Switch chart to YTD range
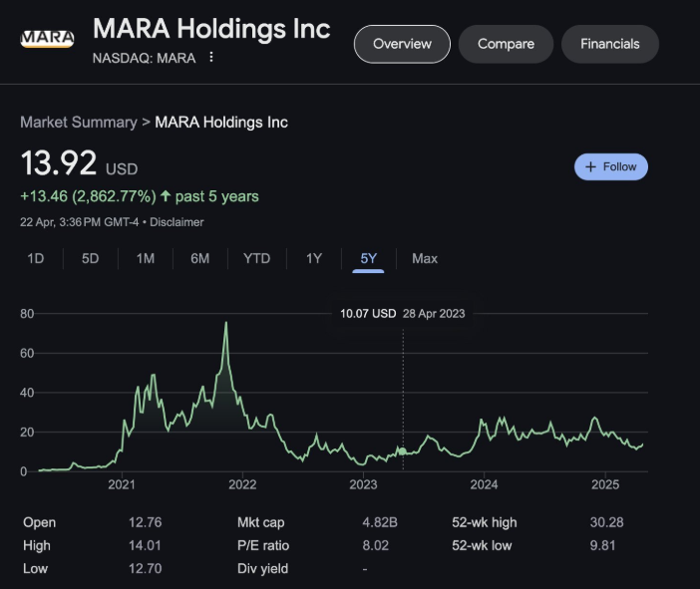Image resolution: width=700 pixels, height=589 pixels. [256, 258]
